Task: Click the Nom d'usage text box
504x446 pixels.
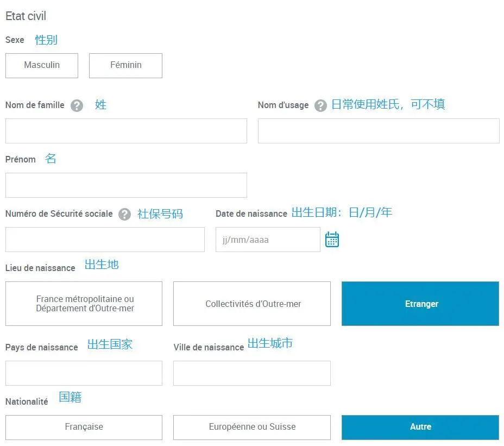Action: tap(378, 130)
